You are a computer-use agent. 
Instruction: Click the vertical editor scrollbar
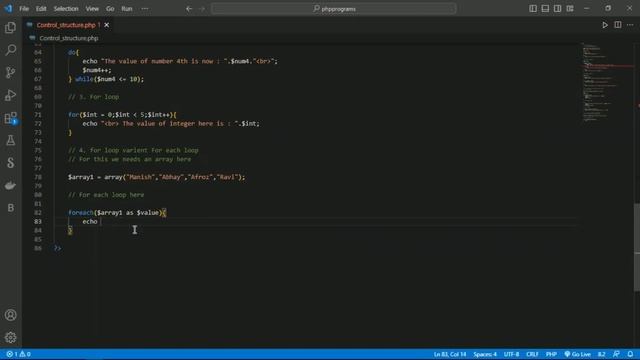(x=637, y=247)
